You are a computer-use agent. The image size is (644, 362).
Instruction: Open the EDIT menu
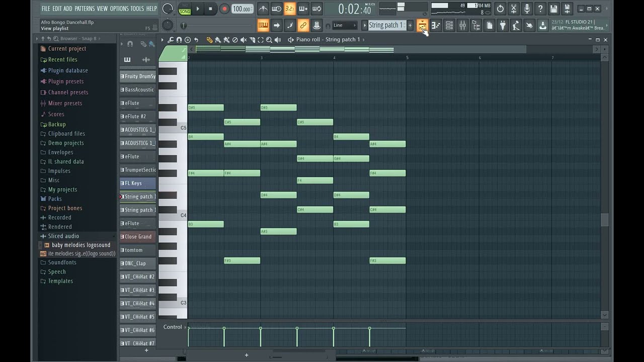57,9
